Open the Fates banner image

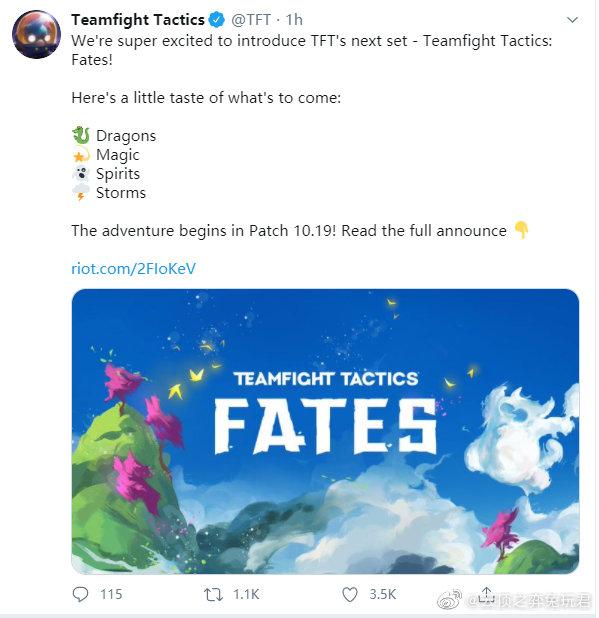click(325, 431)
